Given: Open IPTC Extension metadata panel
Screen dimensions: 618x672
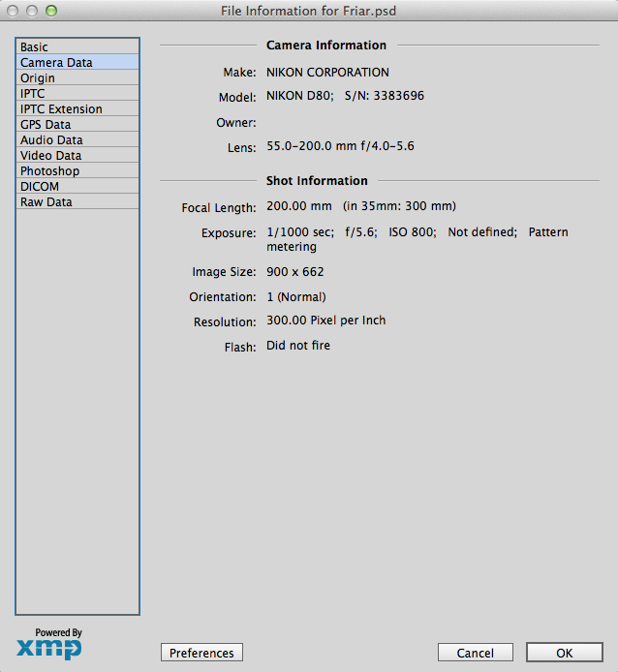Looking at the screenshot, I should [77, 108].
